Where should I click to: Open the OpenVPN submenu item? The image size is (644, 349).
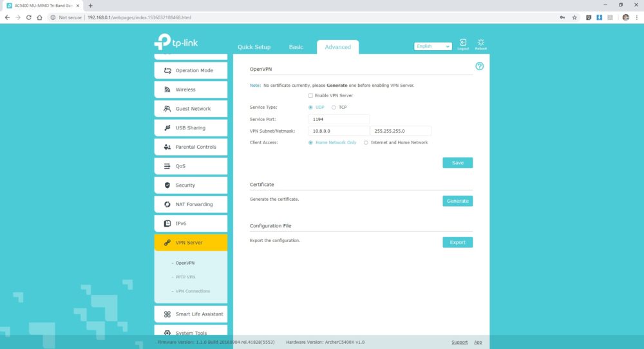pyautogui.click(x=185, y=263)
